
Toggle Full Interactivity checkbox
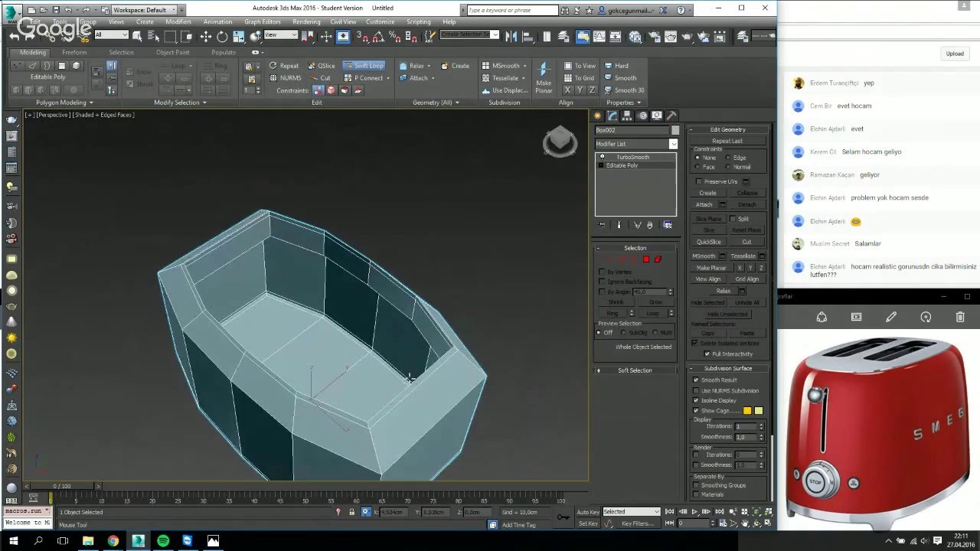(x=707, y=354)
